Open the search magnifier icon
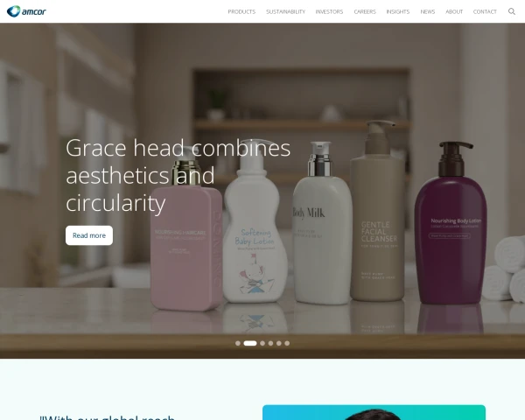This screenshot has height=420, width=525. point(512,11)
